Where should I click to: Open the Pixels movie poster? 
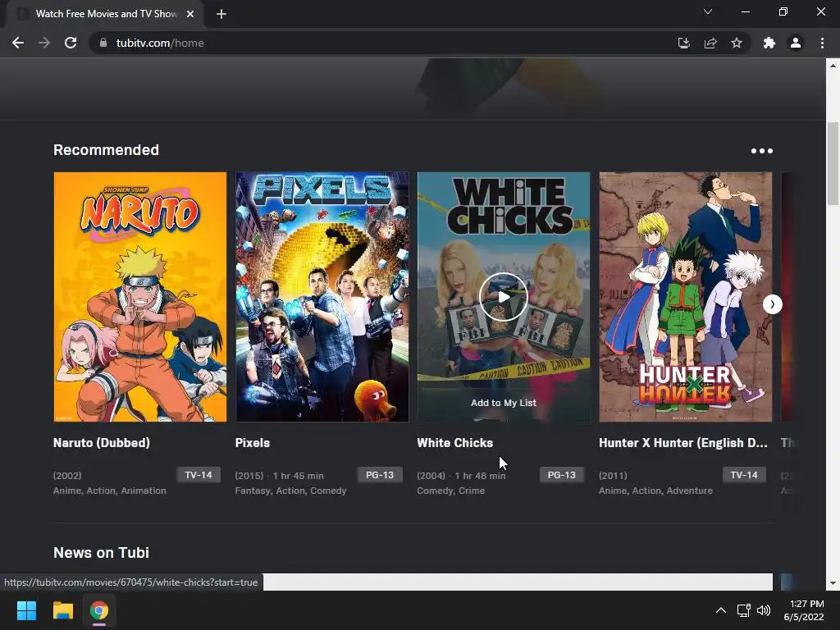(322, 297)
